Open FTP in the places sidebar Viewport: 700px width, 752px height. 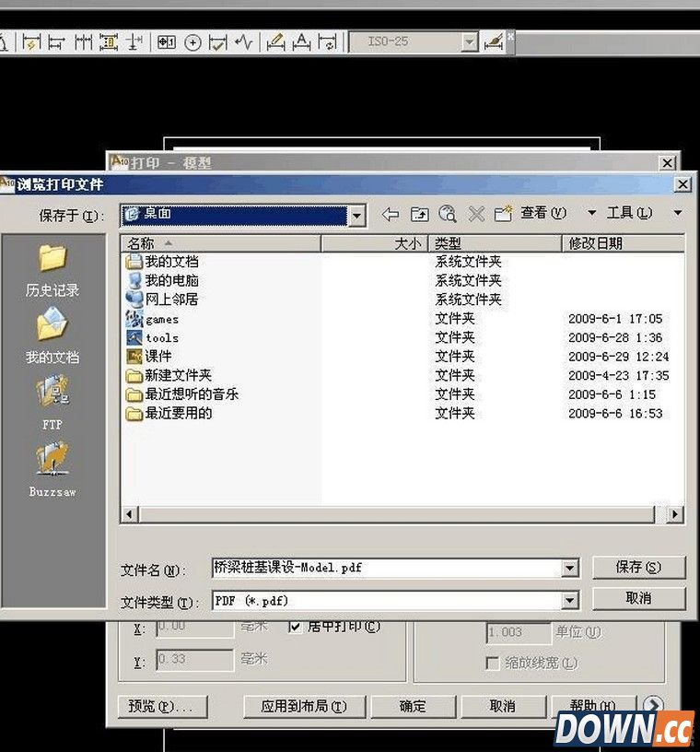tap(52, 403)
